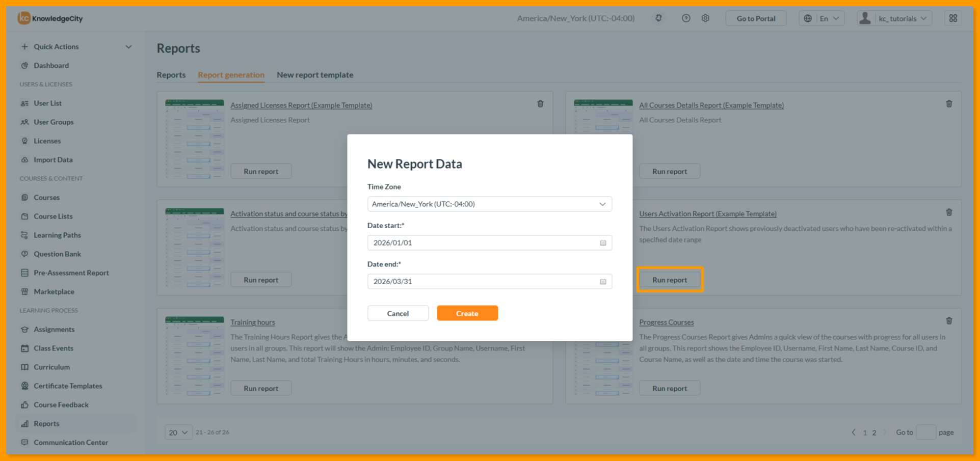Delete Assigned Licenses Report with trash icon

click(x=540, y=104)
